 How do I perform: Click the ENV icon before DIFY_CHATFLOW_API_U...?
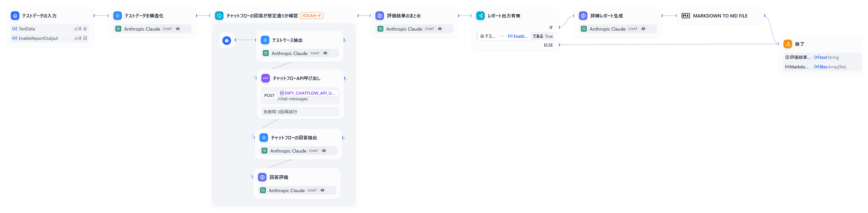282,93
